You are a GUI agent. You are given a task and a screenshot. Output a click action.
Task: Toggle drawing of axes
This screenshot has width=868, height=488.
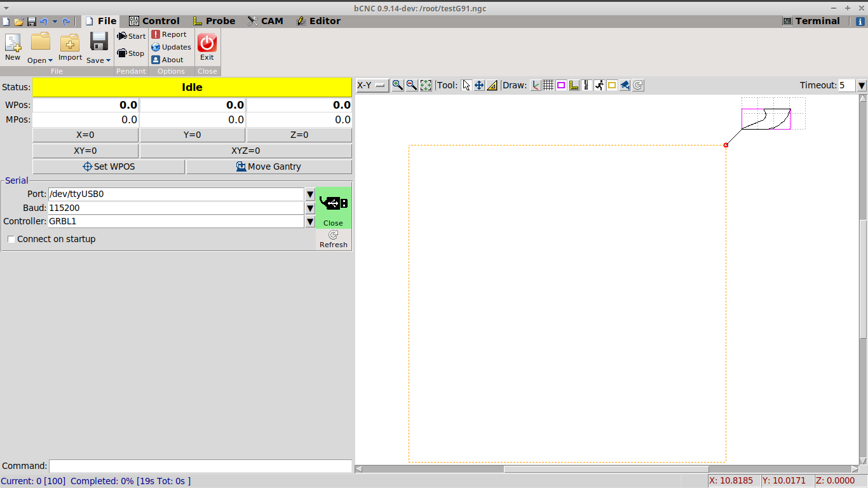(x=536, y=85)
